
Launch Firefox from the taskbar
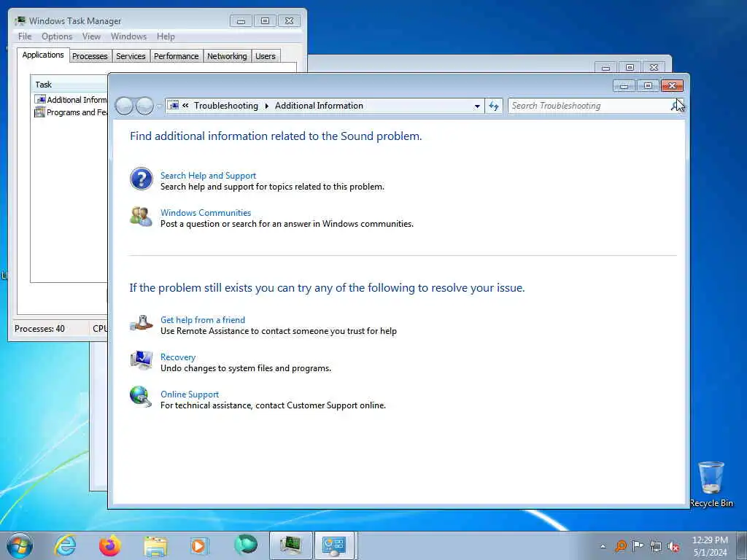click(110, 545)
